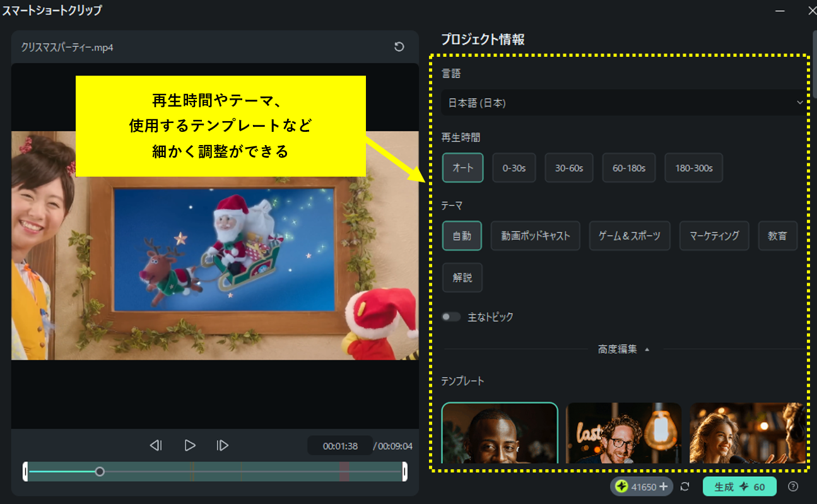Image resolution: width=817 pixels, height=504 pixels.
Task: Select the 0-30s duration option
Action: point(514,168)
